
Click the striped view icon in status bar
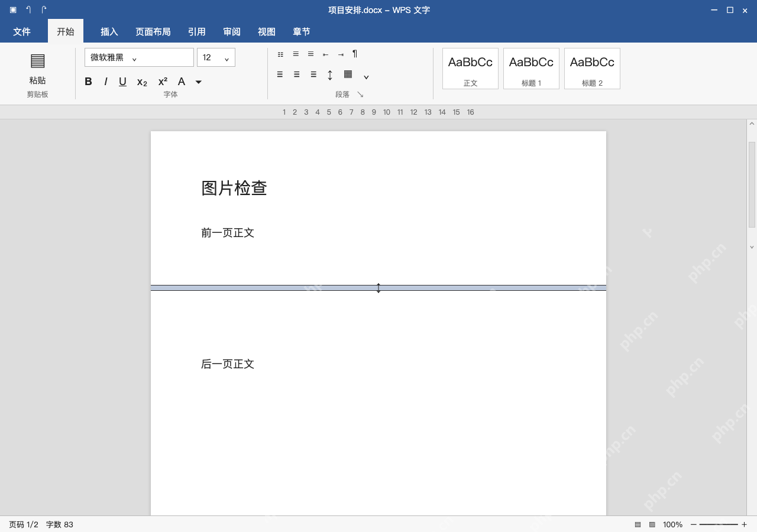pyautogui.click(x=638, y=525)
